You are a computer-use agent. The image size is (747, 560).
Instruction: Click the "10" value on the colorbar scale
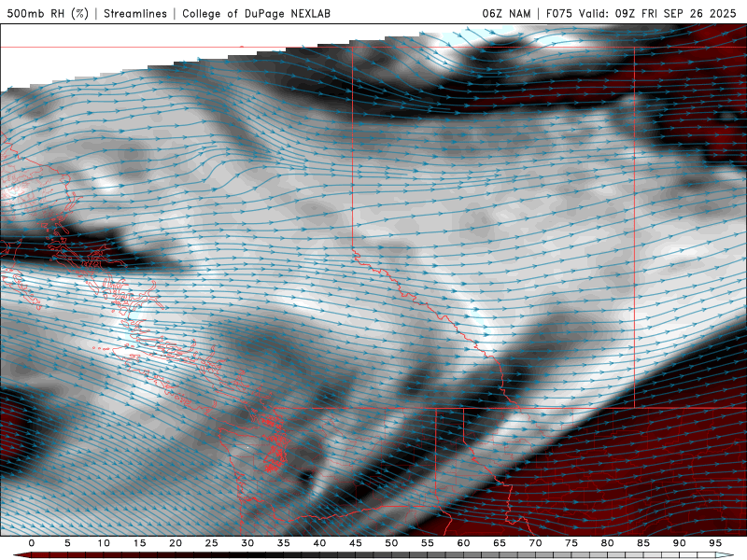pos(104,543)
